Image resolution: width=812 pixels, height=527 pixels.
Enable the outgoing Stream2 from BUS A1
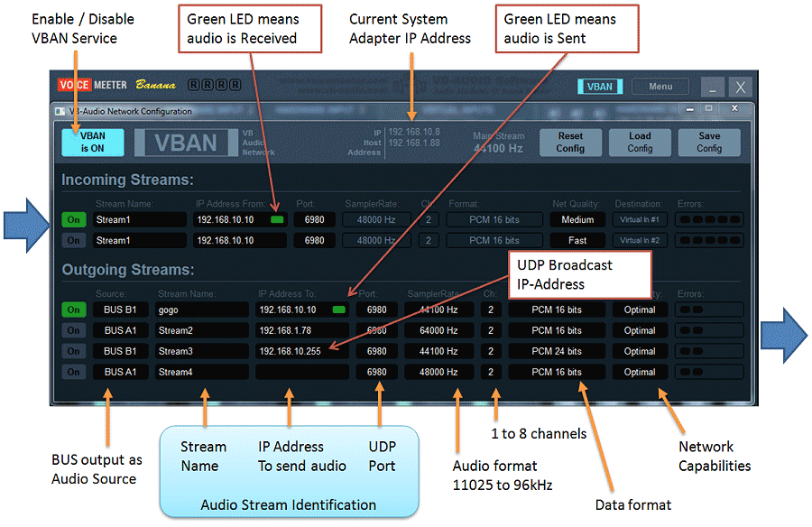pyautogui.click(x=73, y=329)
